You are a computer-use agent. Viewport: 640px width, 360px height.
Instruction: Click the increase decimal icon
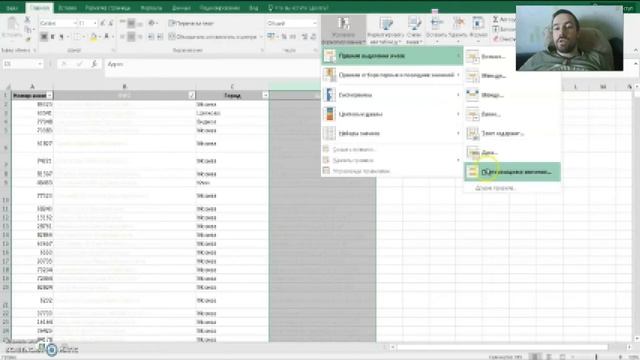[x=304, y=37]
